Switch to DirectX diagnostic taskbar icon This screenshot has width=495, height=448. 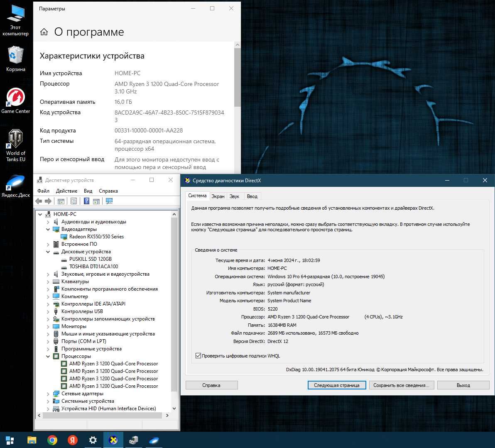point(113,440)
